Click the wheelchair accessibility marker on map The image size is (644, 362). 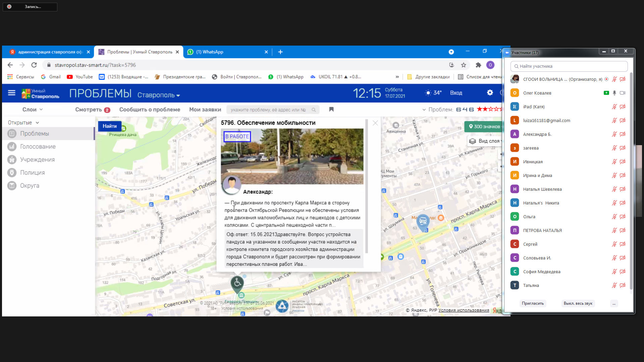point(237,283)
